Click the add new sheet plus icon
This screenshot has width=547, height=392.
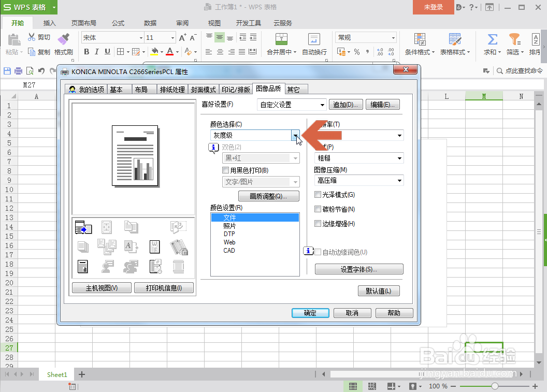tap(82, 374)
